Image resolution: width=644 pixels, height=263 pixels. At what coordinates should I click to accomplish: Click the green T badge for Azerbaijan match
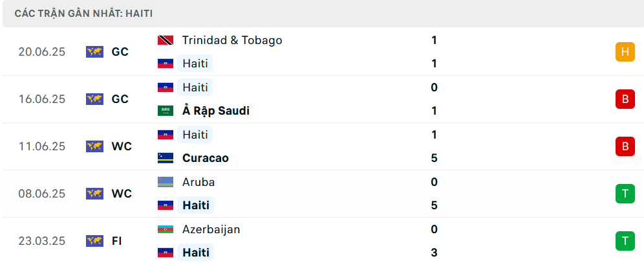625,241
